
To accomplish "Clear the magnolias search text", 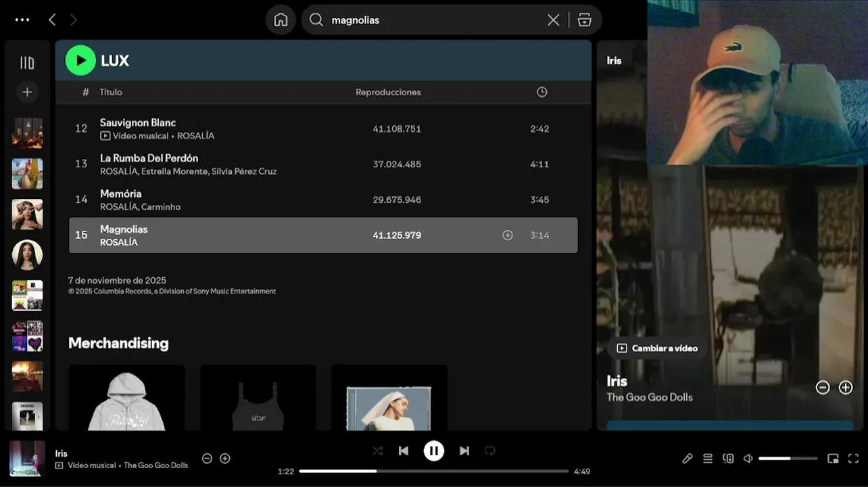I will tap(553, 20).
